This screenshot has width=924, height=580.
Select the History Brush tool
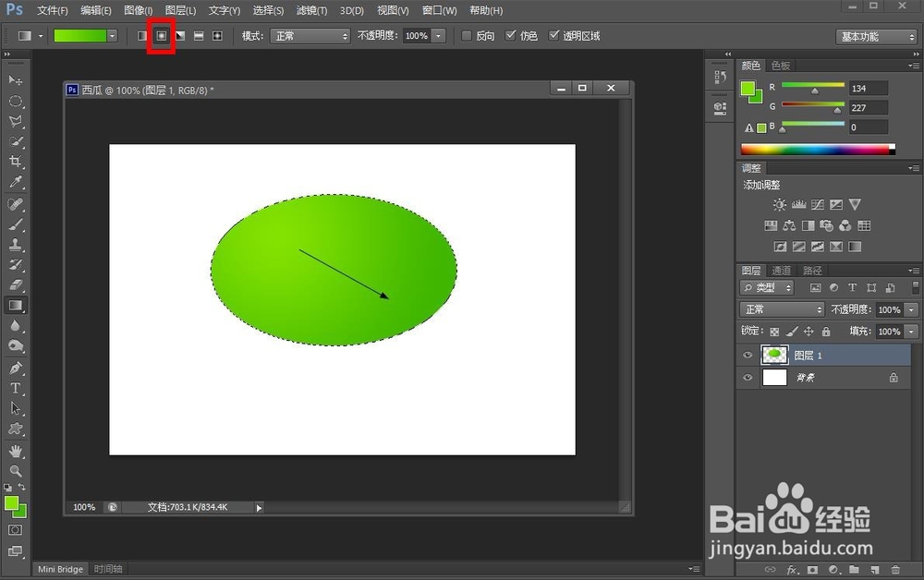click(16, 265)
